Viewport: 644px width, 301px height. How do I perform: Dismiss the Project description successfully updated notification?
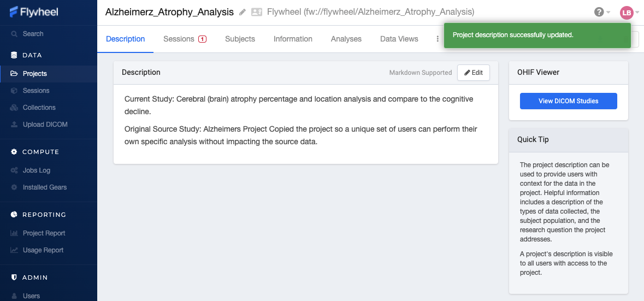pyautogui.click(x=537, y=36)
